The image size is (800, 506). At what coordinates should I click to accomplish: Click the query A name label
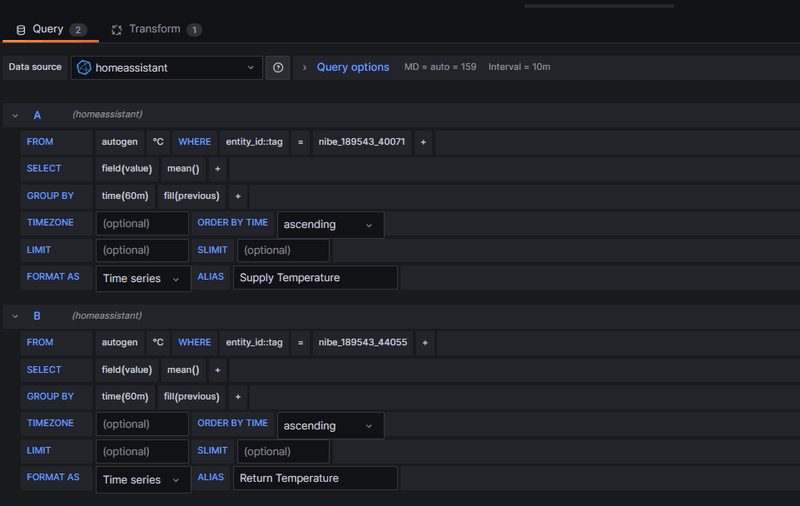pos(37,115)
